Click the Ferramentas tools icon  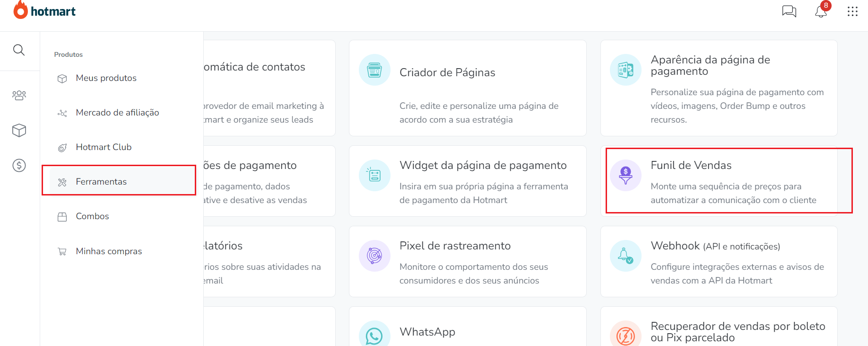point(62,182)
